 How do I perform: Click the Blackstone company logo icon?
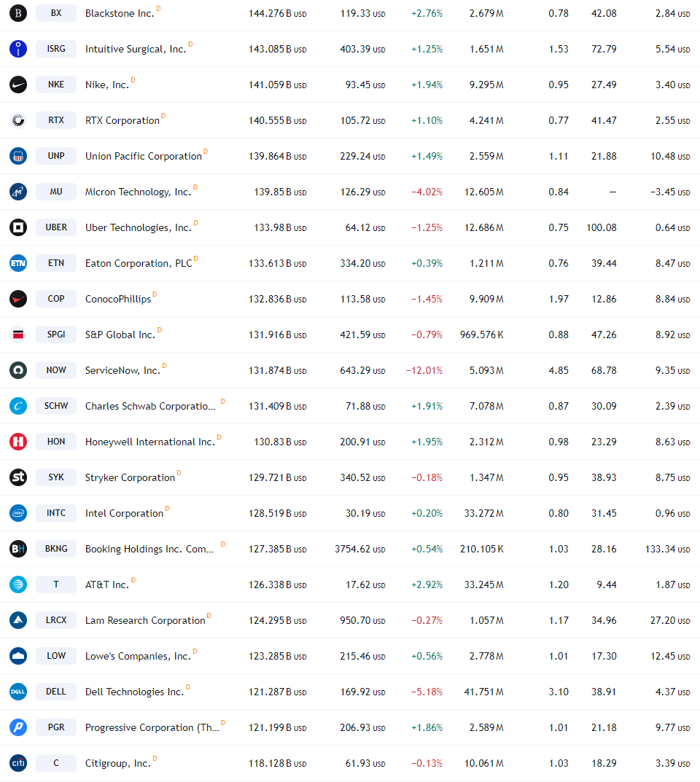[18, 13]
